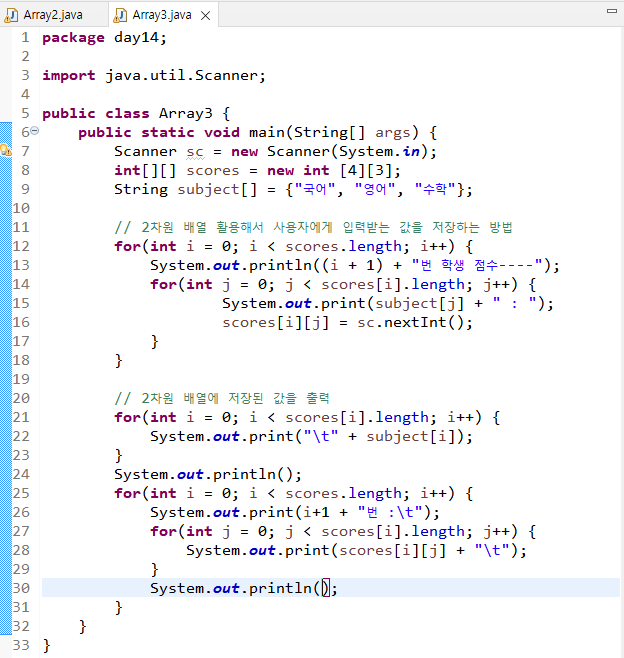Screen dimensions: 624x658
Task: Click java.util.Scanner in the import statement
Action: pos(181,76)
